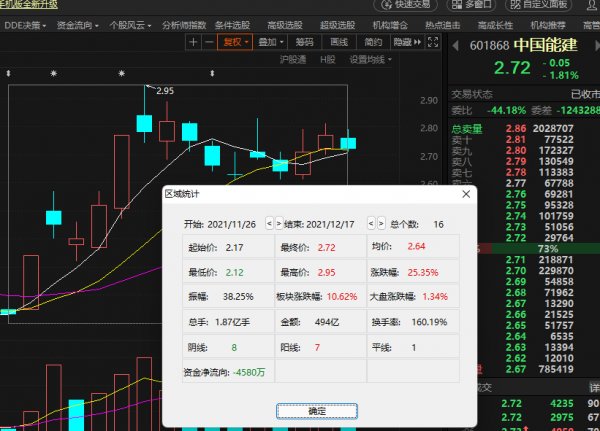Viewport: 600px width, 431px height.
Task: Click the order-book 73% ratio bar
Action: (x=538, y=249)
